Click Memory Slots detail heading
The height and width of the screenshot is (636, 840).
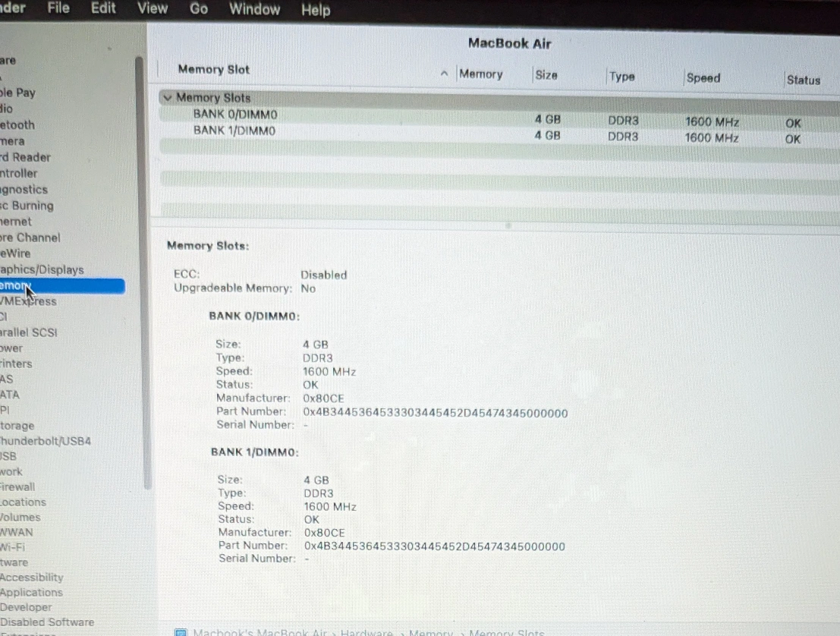pos(208,245)
